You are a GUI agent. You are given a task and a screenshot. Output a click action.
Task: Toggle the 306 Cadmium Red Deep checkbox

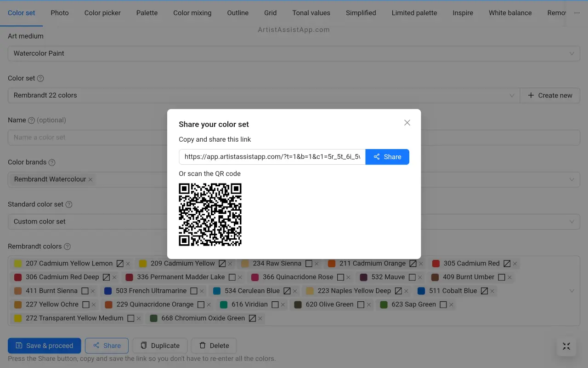point(106,277)
